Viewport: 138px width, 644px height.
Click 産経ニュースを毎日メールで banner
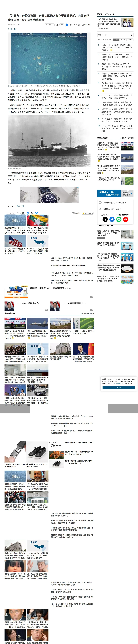pos(115,193)
